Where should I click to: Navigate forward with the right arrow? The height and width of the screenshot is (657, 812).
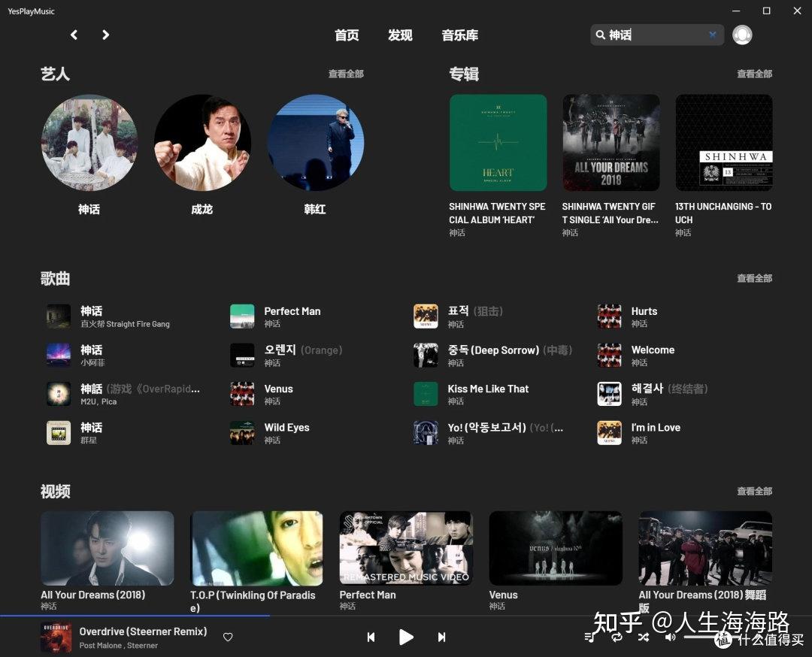point(105,35)
